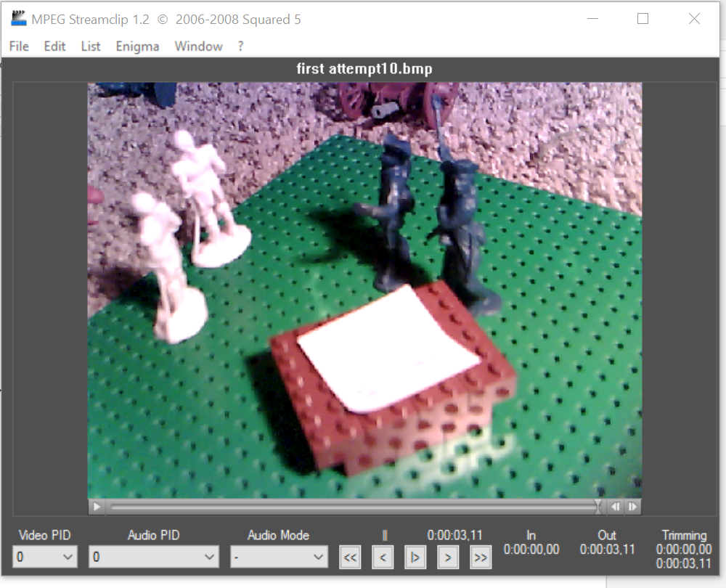Click the help (?) menu item
The height and width of the screenshot is (588, 726).
pos(240,46)
